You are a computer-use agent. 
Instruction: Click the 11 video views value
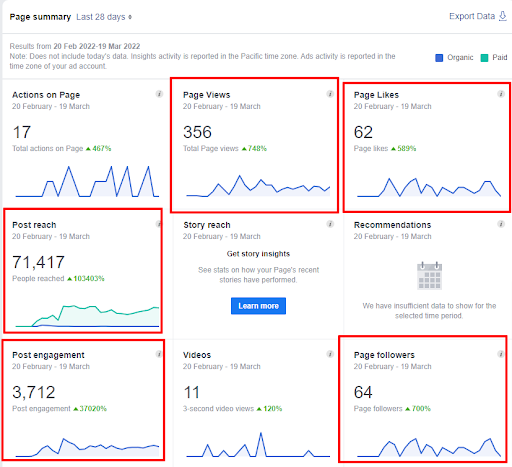(192, 392)
